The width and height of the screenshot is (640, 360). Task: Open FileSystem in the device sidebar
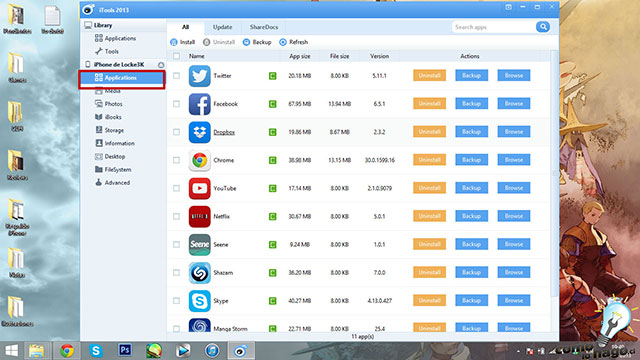pos(113,169)
